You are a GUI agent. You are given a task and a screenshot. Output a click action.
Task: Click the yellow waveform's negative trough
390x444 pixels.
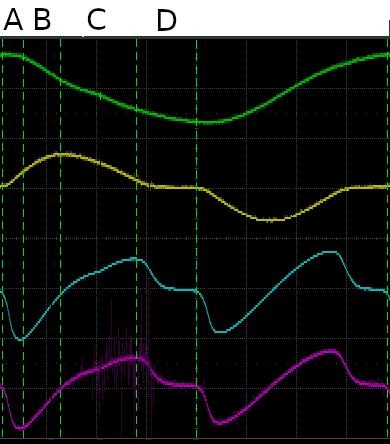(271, 220)
